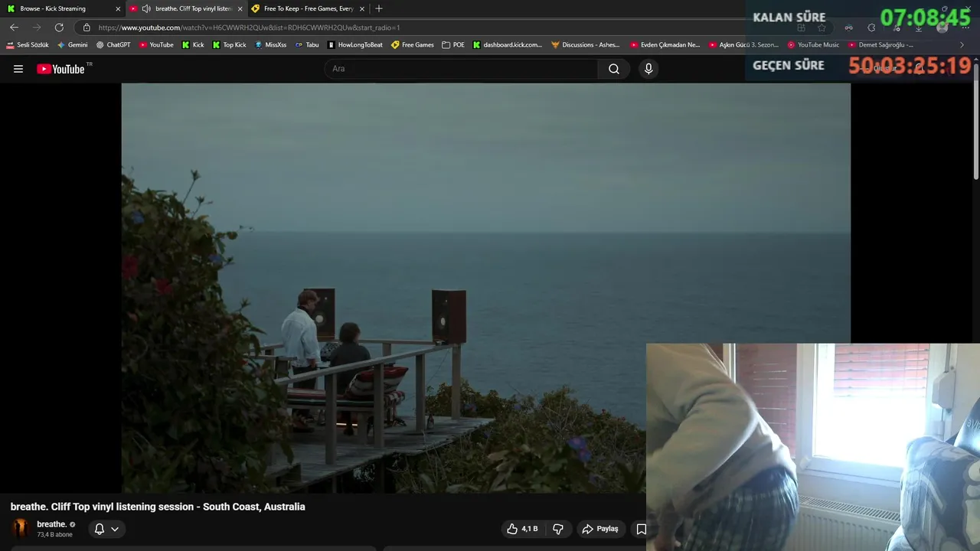
Task: Open Evden Çıkmadan Ne bookmark
Action: click(x=665, y=45)
